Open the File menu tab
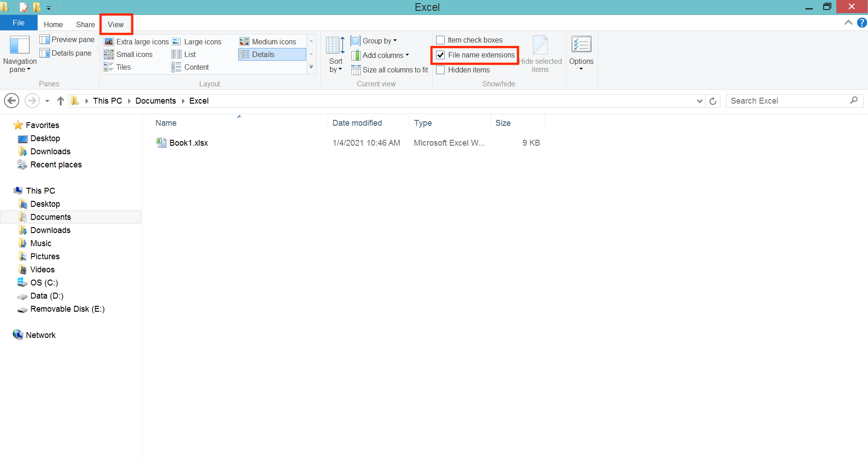Screen dimensions: 868x461 [19, 23]
